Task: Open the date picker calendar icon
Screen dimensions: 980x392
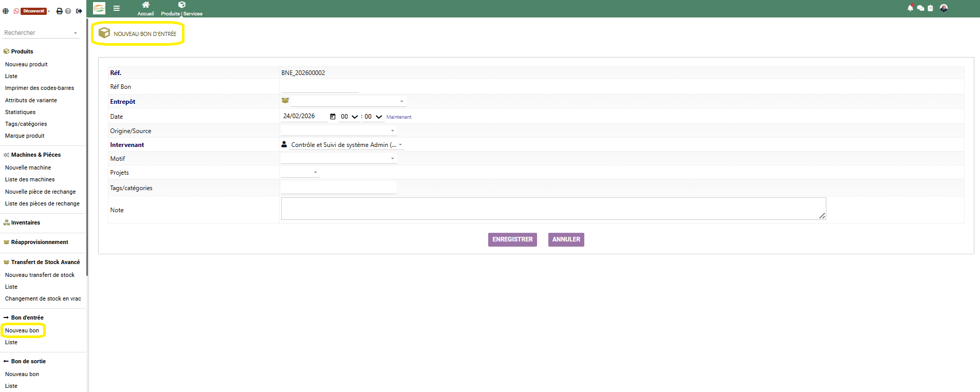Action: pyautogui.click(x=332, y=117)
